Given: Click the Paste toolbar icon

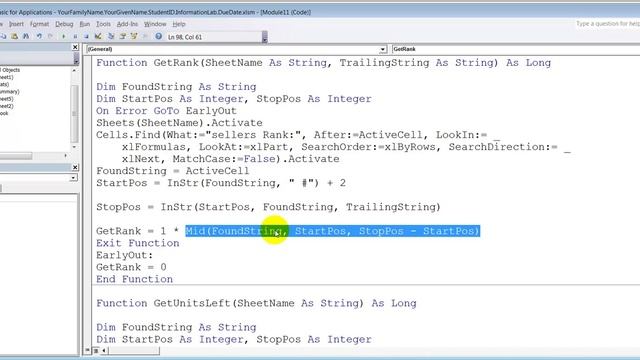Looking at the screenshot, I should [14, 36].
